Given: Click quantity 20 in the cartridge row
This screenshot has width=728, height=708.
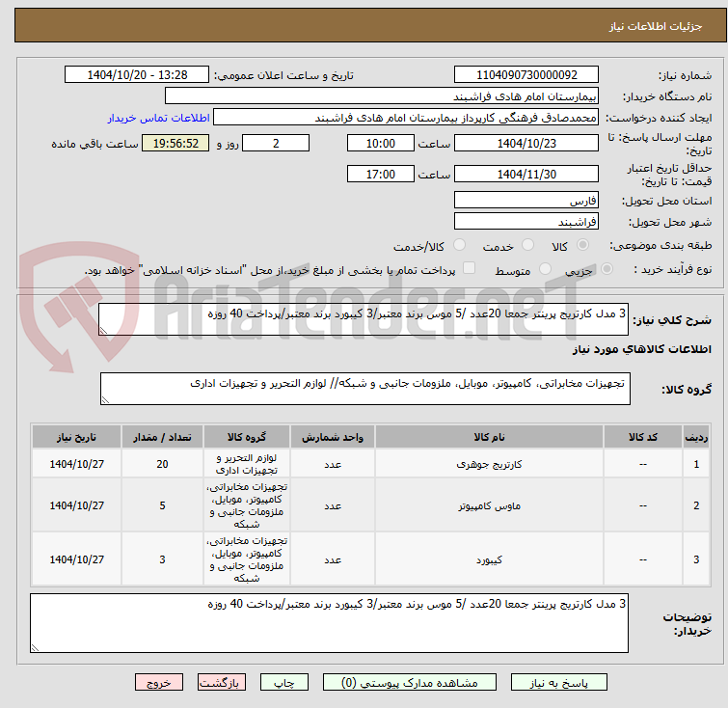Looking at the screenshot, I should click(162, 464).
